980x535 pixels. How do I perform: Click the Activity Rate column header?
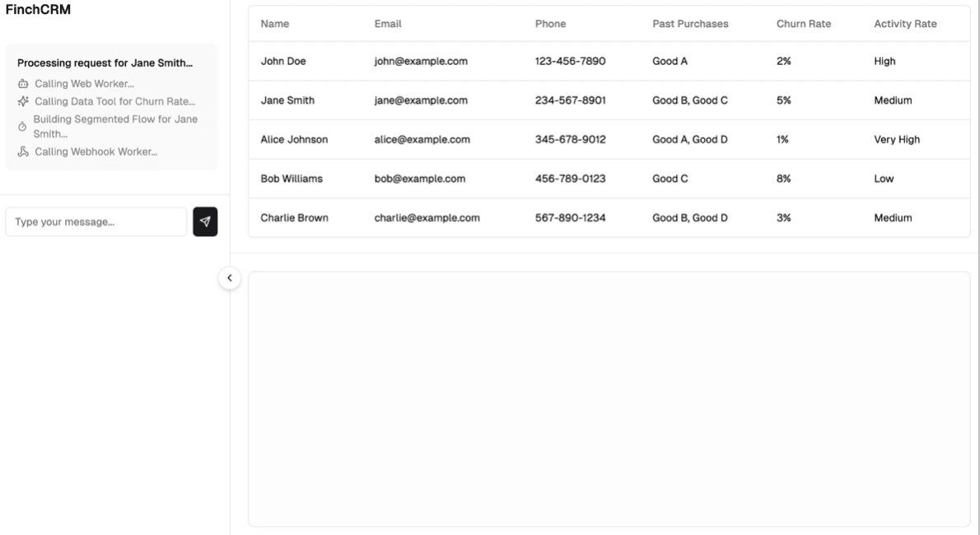[x=905, y=24]
